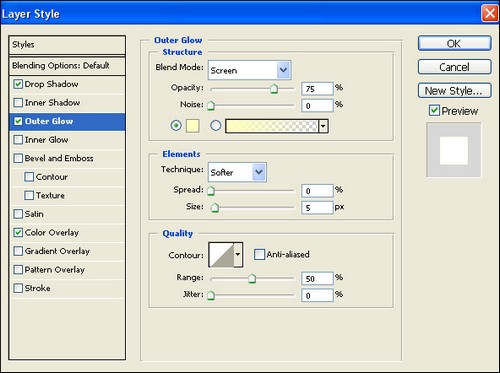Open the Contour dropdown arrow
Image resolution: width=500 pixels, height=373 pixels.
(x=238, y=255)
